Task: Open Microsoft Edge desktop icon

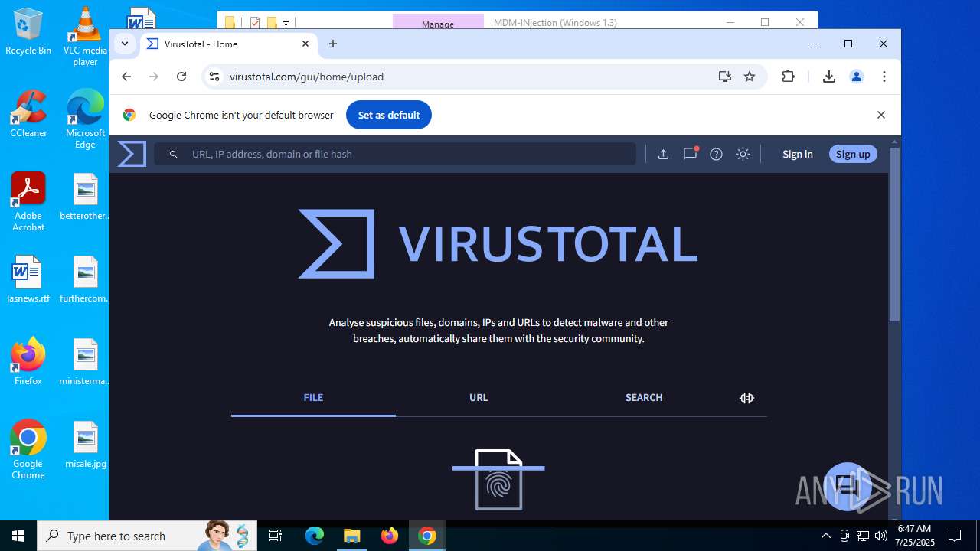Action: [85, 119]
